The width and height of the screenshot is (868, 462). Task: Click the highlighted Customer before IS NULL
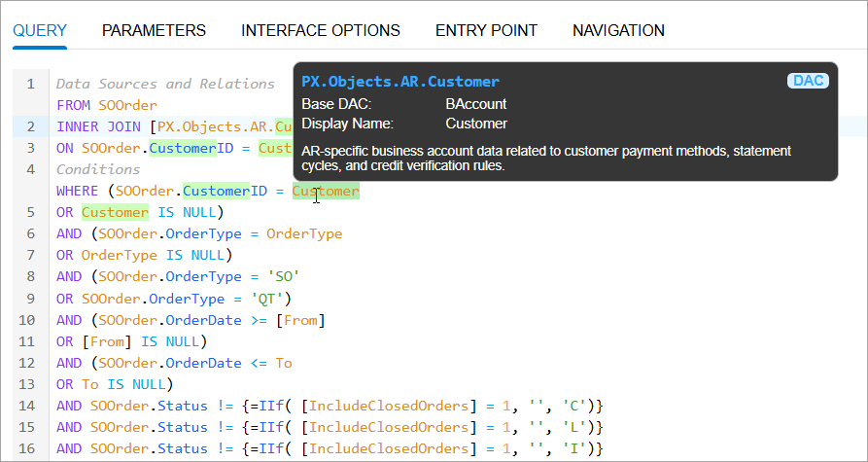115,212
